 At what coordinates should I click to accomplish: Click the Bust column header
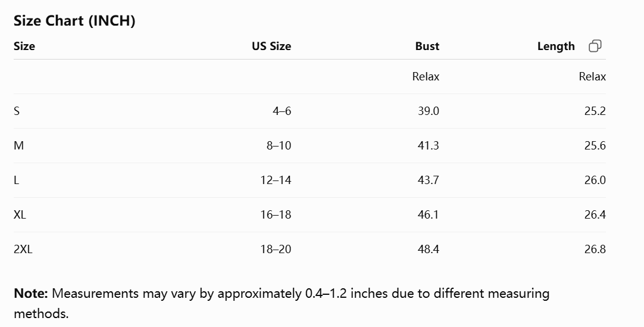click(x=427, y=46)
